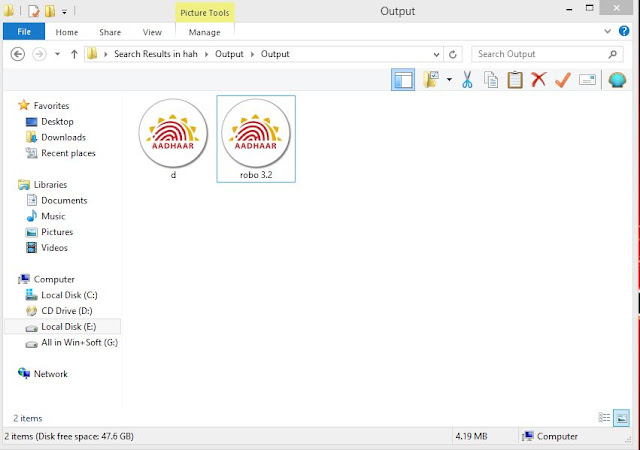Click the orange checkmark icon
This screenshot has width=640, height=450.
(x=563, y=80)
